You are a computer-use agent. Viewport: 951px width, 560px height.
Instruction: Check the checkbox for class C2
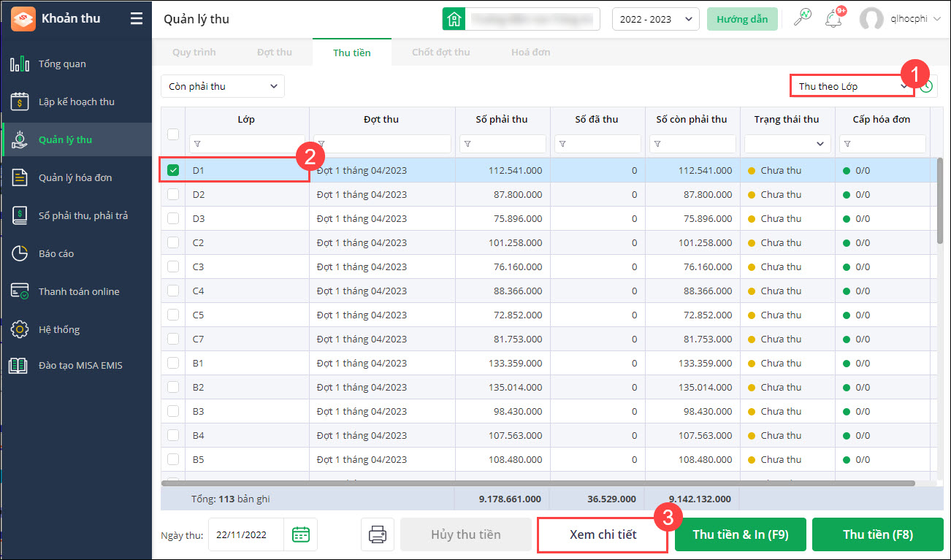click(x=173, y=242)
